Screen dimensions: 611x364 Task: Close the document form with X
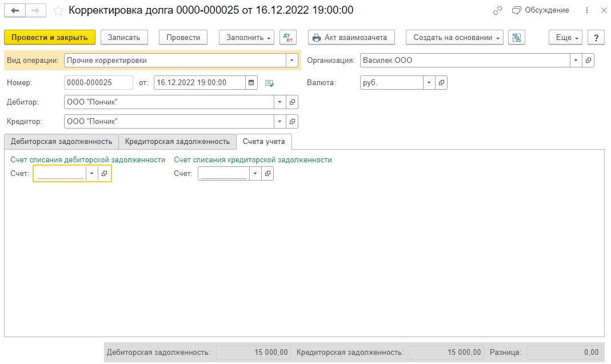coord(604,10)
